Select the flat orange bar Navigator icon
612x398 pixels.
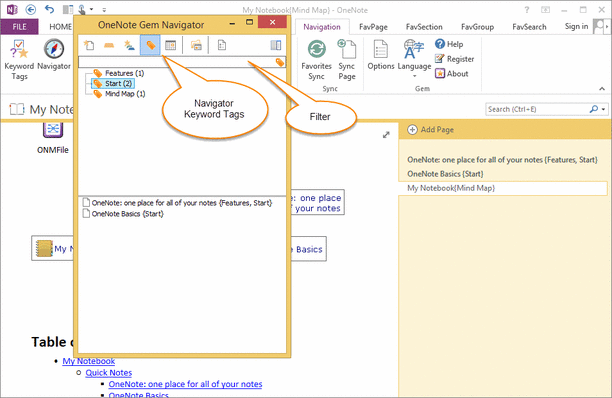coord(109,46)
